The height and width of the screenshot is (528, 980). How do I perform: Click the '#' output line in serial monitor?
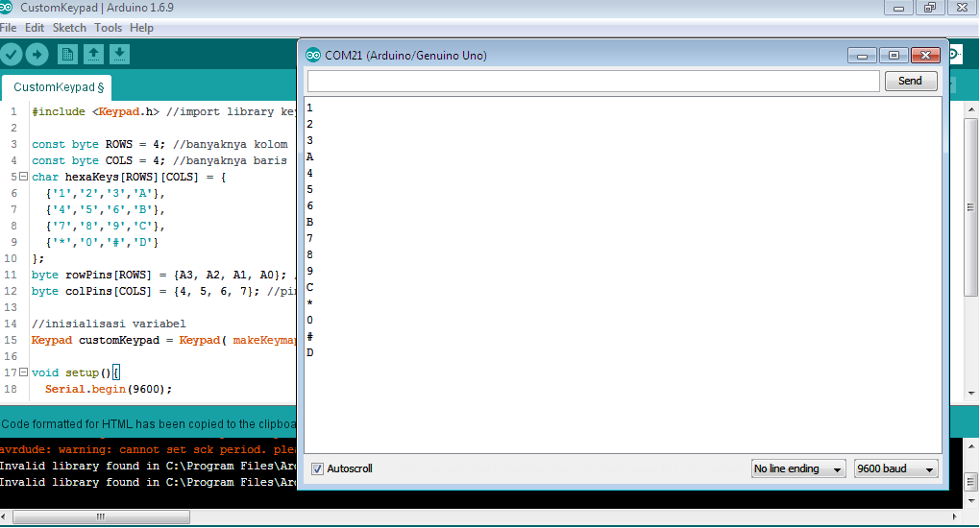pyautogui.click(x=309, y=336)
